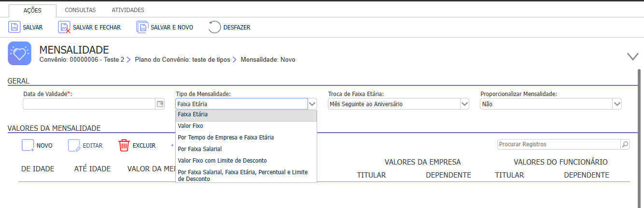Screen dimensions: 644x208
Task: Open the Data de Validade calendar picker
Action: click(x=160, y=104)
